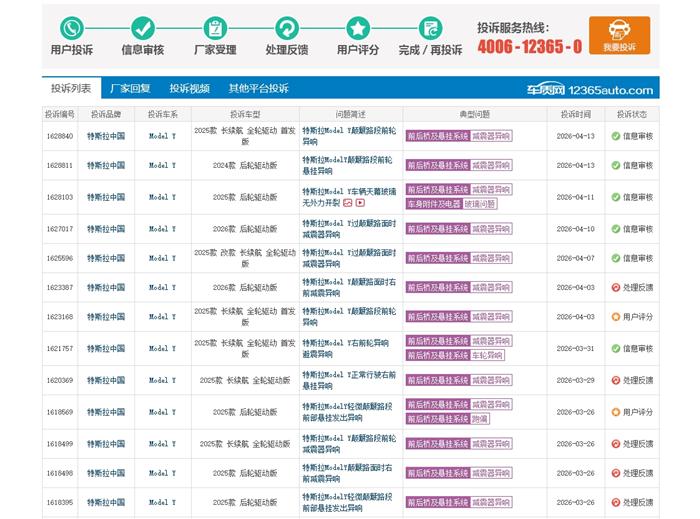This screenshot has width=700, height=519.
Task: Click the 用户投诉 phone icon
Action: [x=72, y=28]
